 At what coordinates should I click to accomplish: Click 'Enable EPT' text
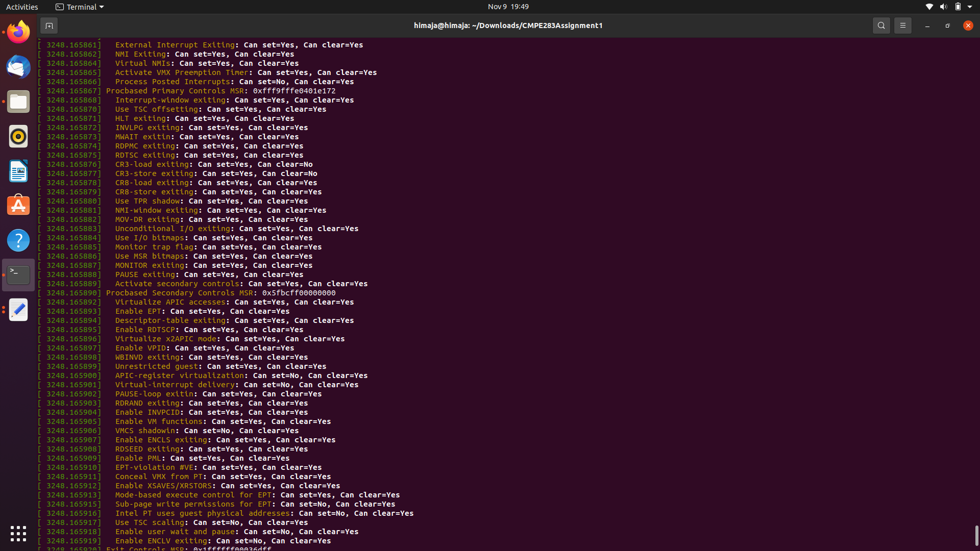click(138, 311)
